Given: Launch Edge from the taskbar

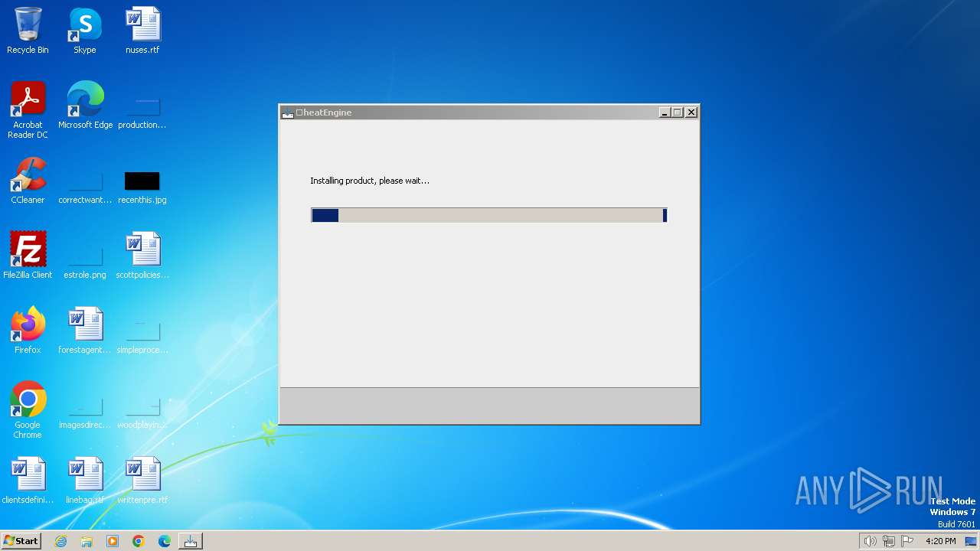Looking at the screenshot, I should 165,541.
